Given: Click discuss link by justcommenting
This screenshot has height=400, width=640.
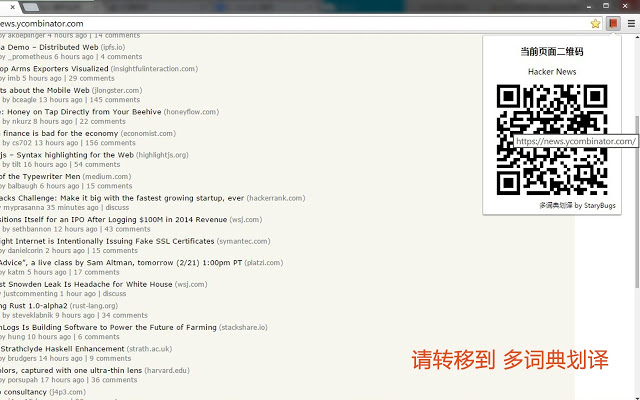Looking at the screenshot, I should point(114,294).
